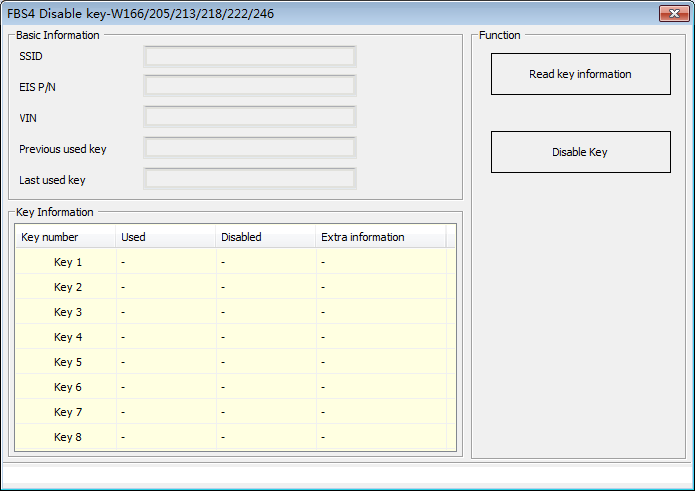This screenshot has height=491, width=695.
Task: Click the Extra information column header
Action: pos(380,237)
